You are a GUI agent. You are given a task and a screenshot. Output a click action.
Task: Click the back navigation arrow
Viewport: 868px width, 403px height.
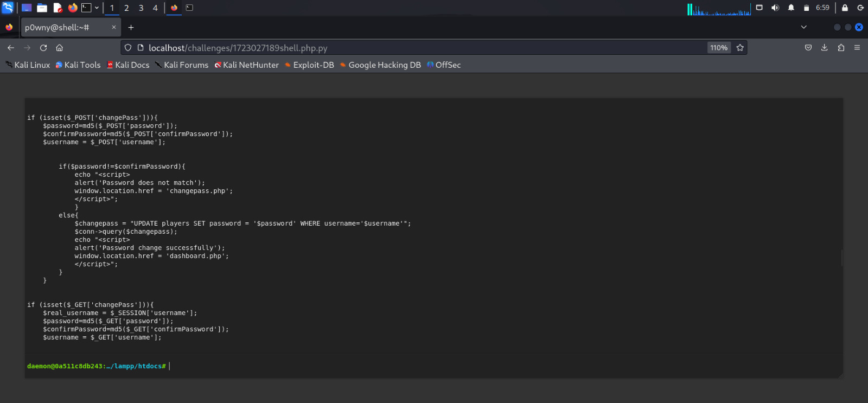click(x=11, y=48)
